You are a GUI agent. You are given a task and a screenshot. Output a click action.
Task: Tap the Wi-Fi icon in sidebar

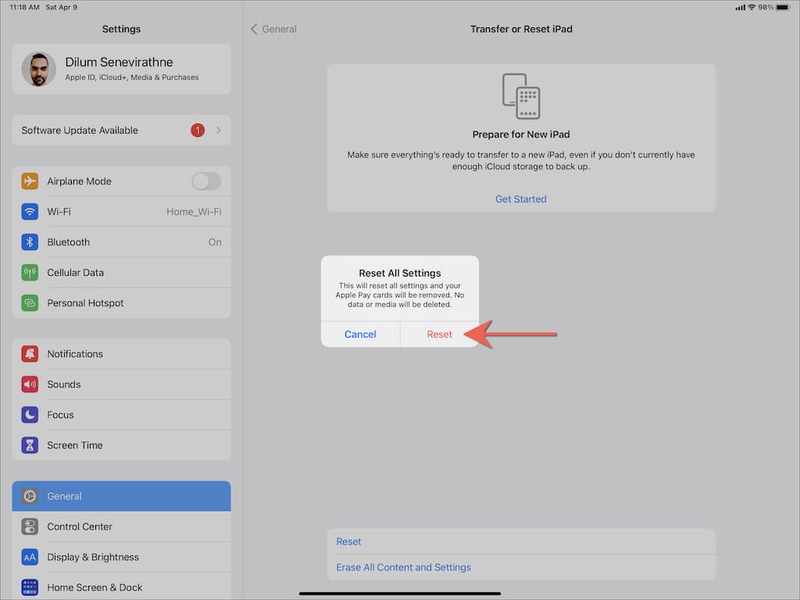tap(30, 212)
